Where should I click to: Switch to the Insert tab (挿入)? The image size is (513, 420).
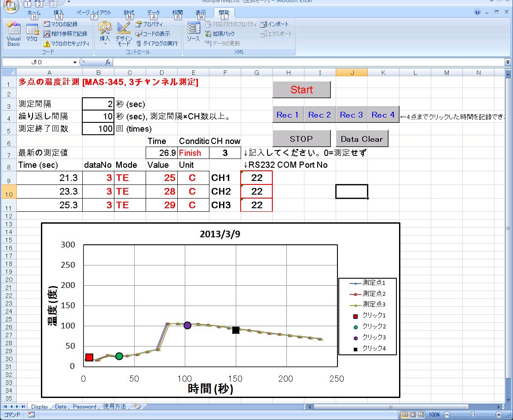59,13
